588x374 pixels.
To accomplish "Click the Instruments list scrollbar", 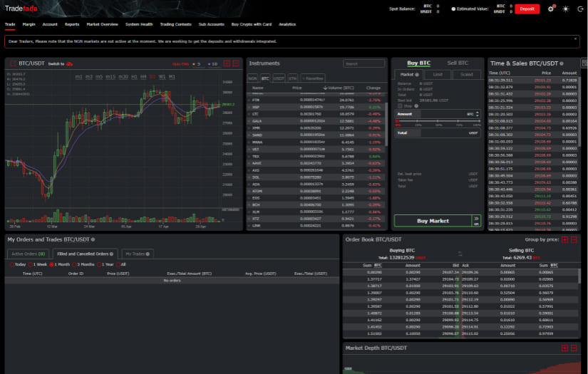I will click(386, 124).
